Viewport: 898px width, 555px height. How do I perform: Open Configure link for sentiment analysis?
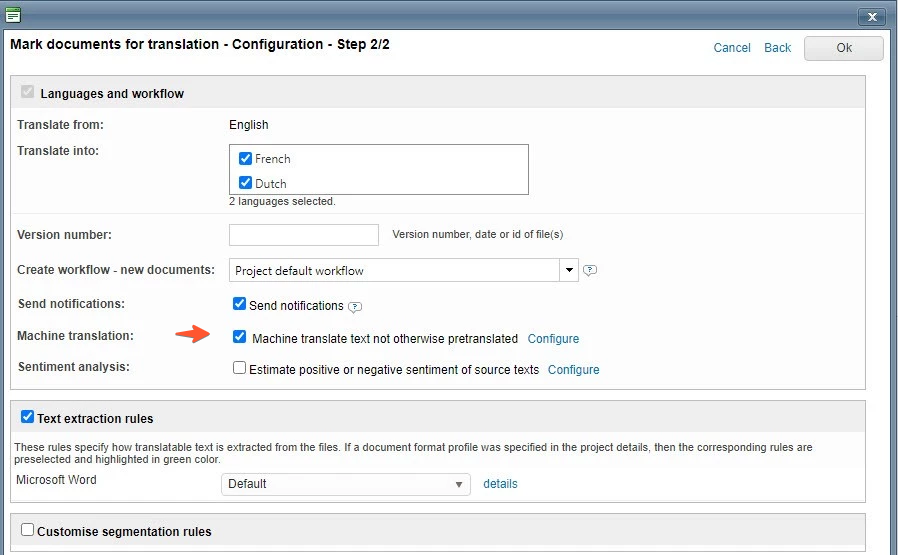click(x=573, y=370)
